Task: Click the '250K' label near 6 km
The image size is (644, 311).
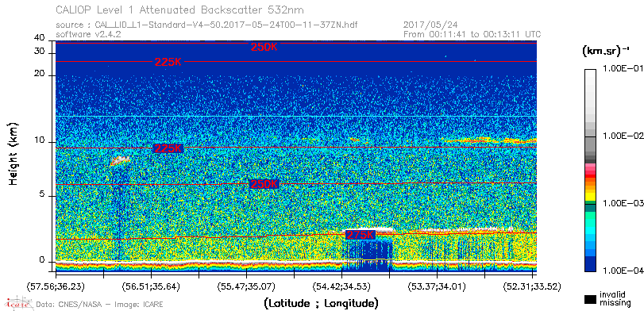Action: (264, 184)
